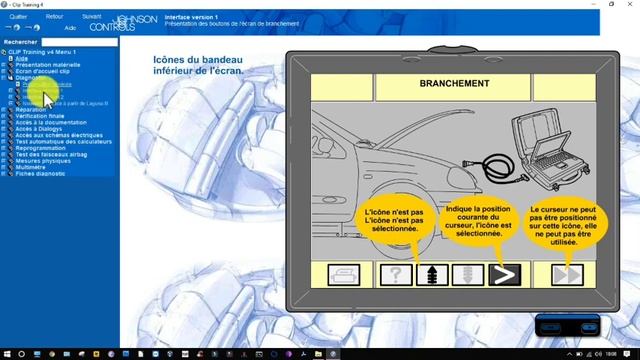The width and height of the screenshot is (640, 360).
Task: Open Ecran d'accueil clip in the tree
Action: 42,71
